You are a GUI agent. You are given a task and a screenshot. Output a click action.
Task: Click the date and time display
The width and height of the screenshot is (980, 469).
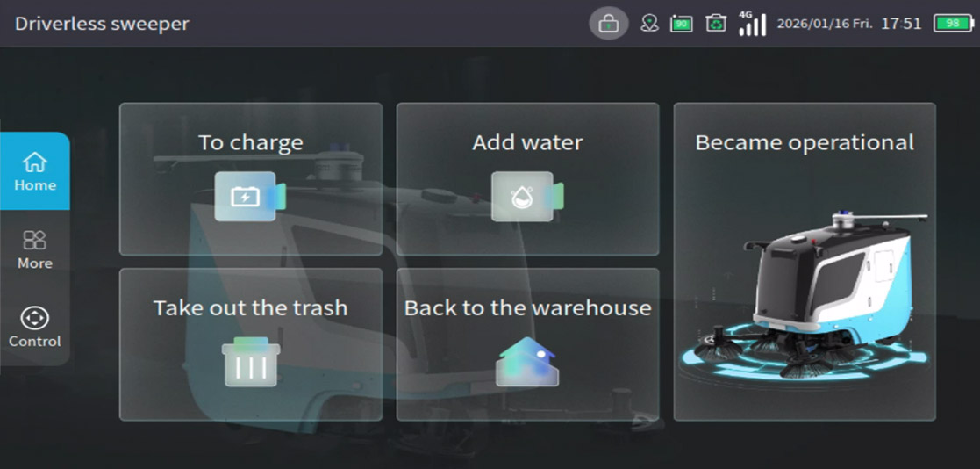pyautogui.click(x=848, y=24)
